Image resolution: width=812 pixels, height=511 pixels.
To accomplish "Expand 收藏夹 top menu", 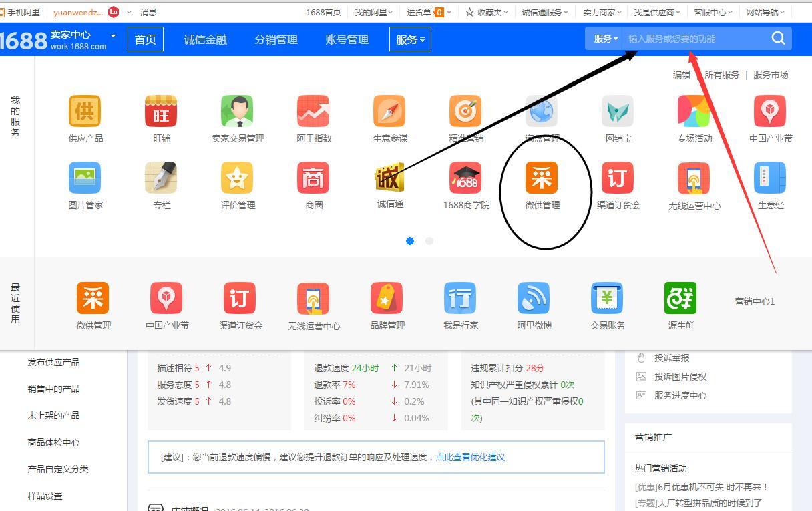I will [x=487, y=12].
